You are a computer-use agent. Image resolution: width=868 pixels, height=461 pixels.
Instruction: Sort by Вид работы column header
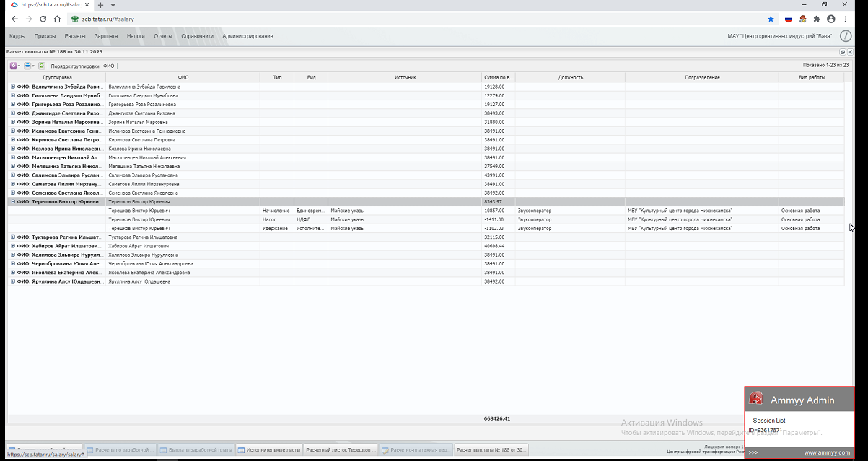pos(812,77)
